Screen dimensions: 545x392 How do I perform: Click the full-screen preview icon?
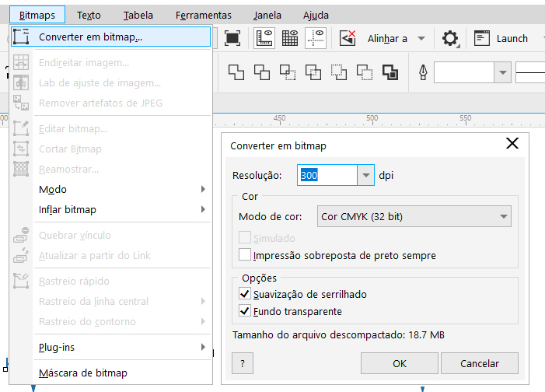pos(232,38)
